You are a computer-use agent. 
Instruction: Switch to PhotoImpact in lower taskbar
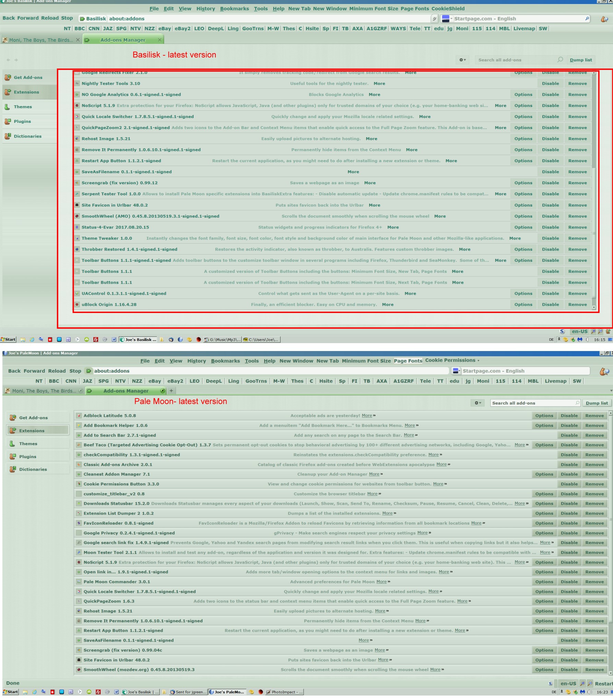285,692
